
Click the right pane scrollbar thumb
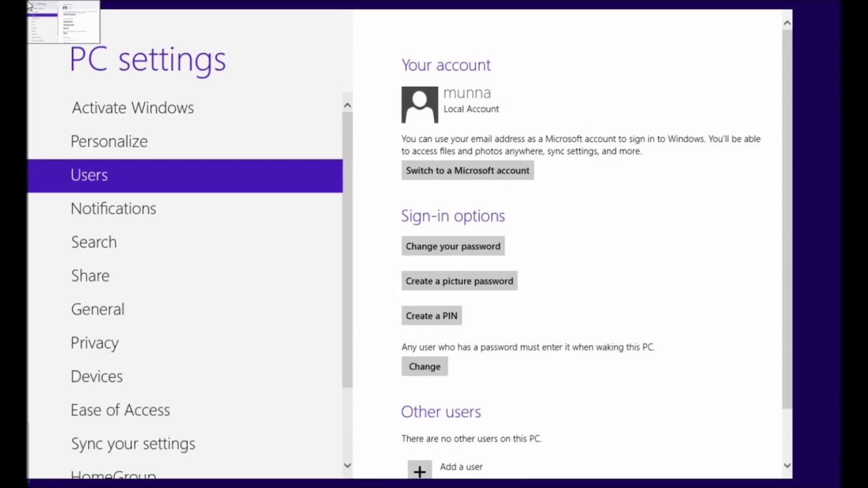787,219
